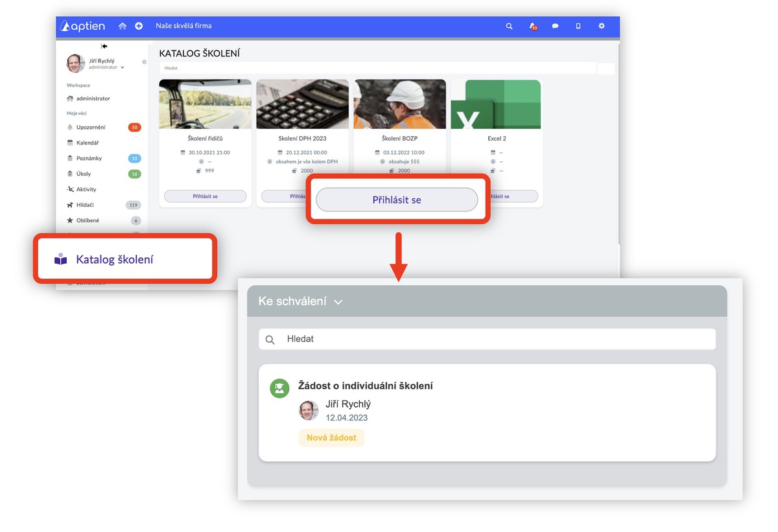Image resolution: width=778 pixels, height=532 pixels.
Task: Open search via the magnifier icon
Action: click(509, 26)
